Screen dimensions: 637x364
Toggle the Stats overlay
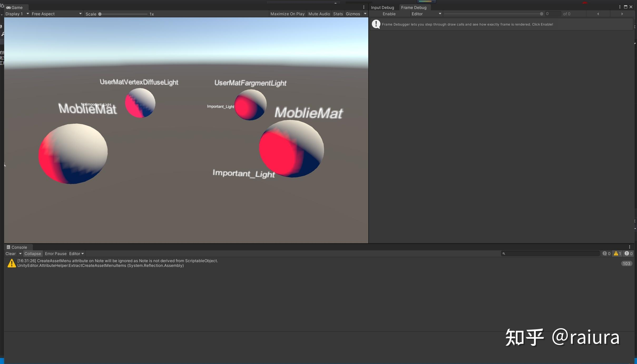pyautogui.click(x=338, y=14)
